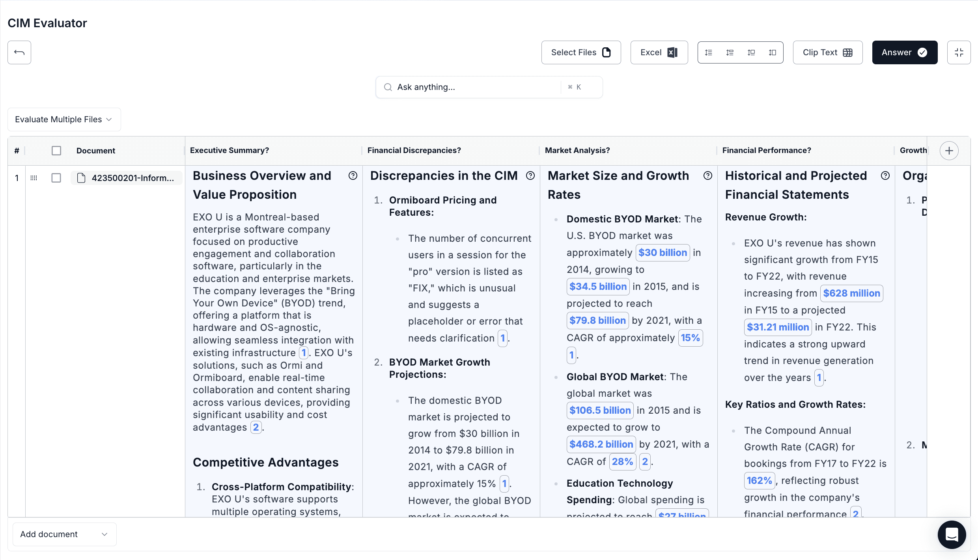Click the file icon beside the document name

point(81,178)
